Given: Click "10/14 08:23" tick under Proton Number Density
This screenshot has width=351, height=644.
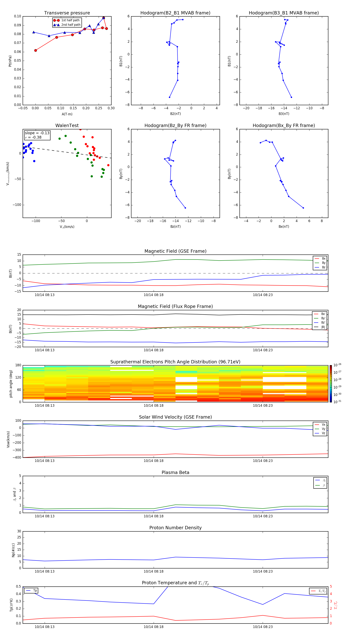Looking at the screenshot, I should [262, 571].
